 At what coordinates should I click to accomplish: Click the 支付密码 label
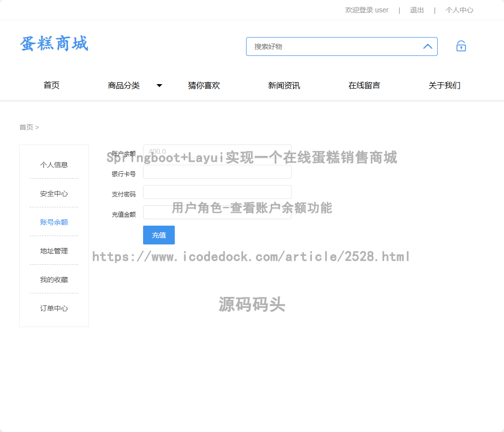coord(124,194)
